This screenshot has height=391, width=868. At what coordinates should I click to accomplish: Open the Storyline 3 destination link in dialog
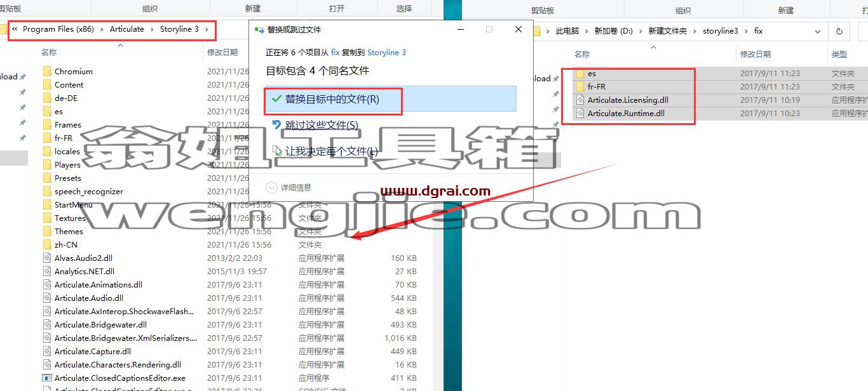[x=386, y=53]
